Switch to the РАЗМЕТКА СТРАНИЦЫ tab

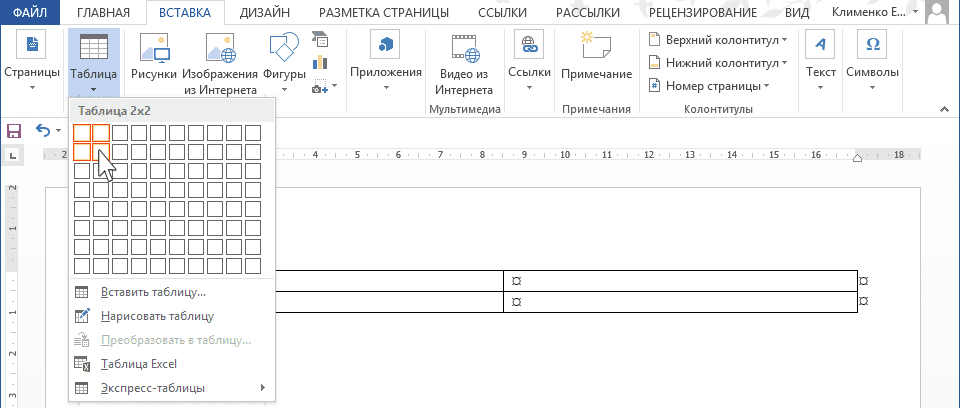tap(384, 12)
